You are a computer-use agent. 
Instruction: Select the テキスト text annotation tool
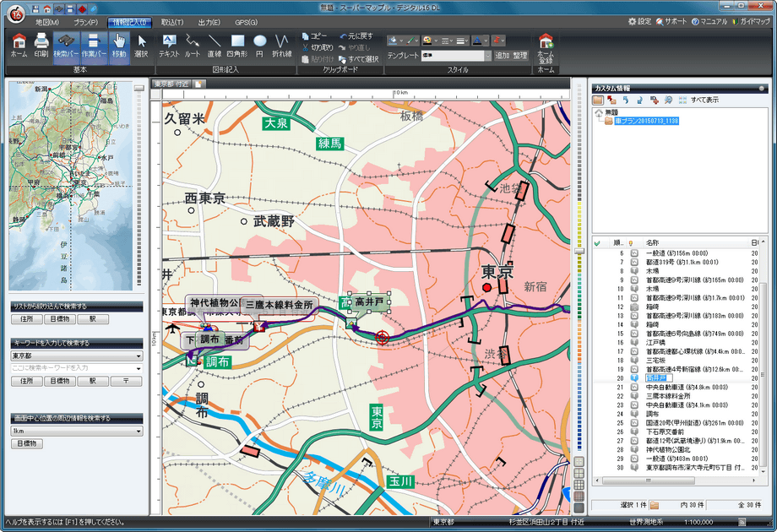pyautogui.click(x=170, y=46)
